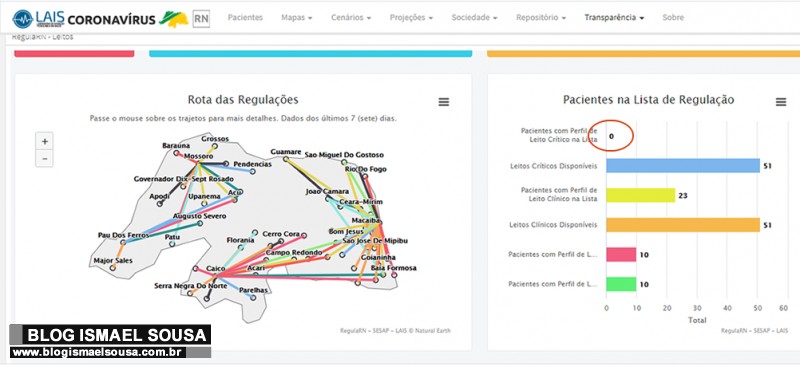This screenshot has width=800, height=367.
Task: Expand the Repositório dropdown menu
Action: 541,17
